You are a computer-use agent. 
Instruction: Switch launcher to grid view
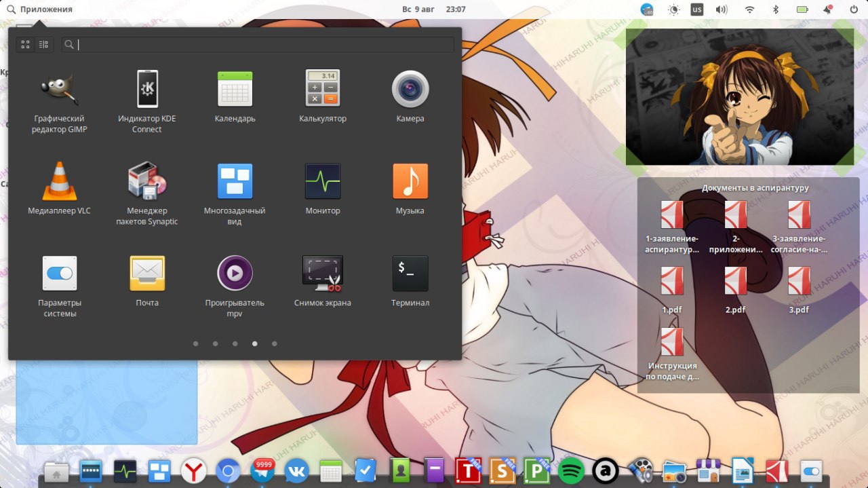click(x=25, y=45)
